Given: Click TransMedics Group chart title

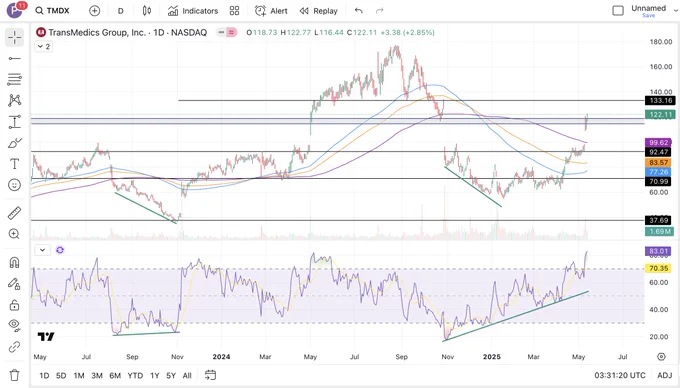Looking at the screenshot, I should click(128, 33).
